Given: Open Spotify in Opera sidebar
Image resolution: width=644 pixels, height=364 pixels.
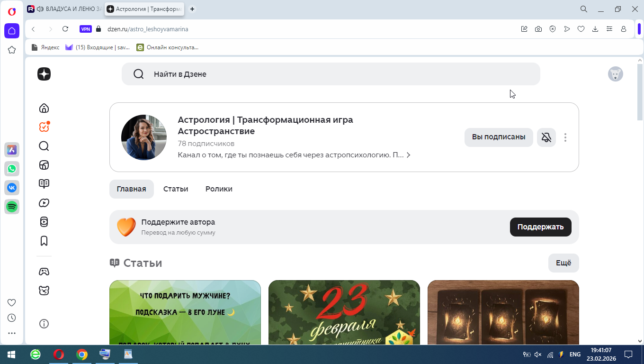Looking at the screenshot, I should click(12, 207).
